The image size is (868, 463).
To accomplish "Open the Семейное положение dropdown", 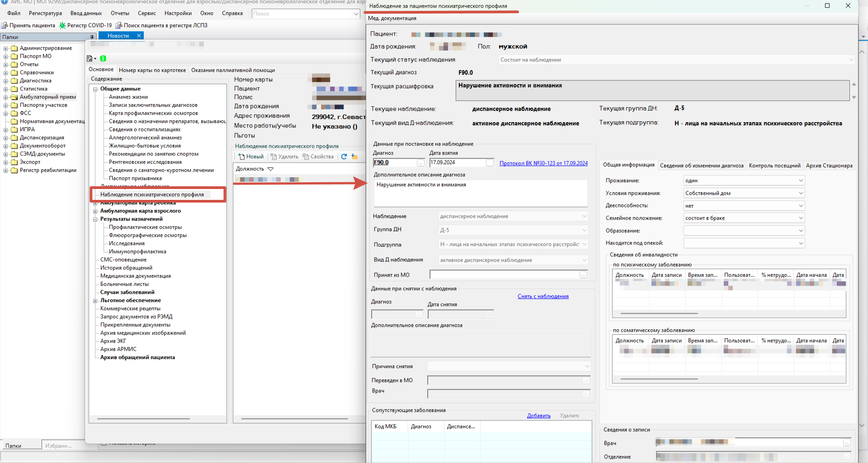I will [801, 218].
